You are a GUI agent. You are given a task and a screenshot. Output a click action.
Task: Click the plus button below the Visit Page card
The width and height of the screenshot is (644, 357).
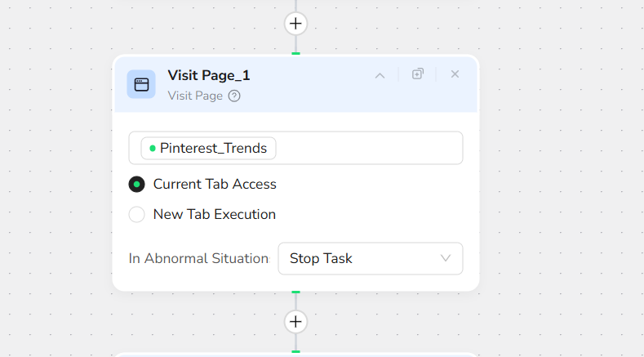[x=295, y=322]
